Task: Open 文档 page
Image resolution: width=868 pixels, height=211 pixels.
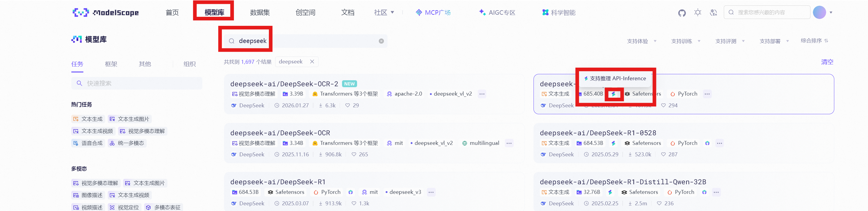Action: 348,12
